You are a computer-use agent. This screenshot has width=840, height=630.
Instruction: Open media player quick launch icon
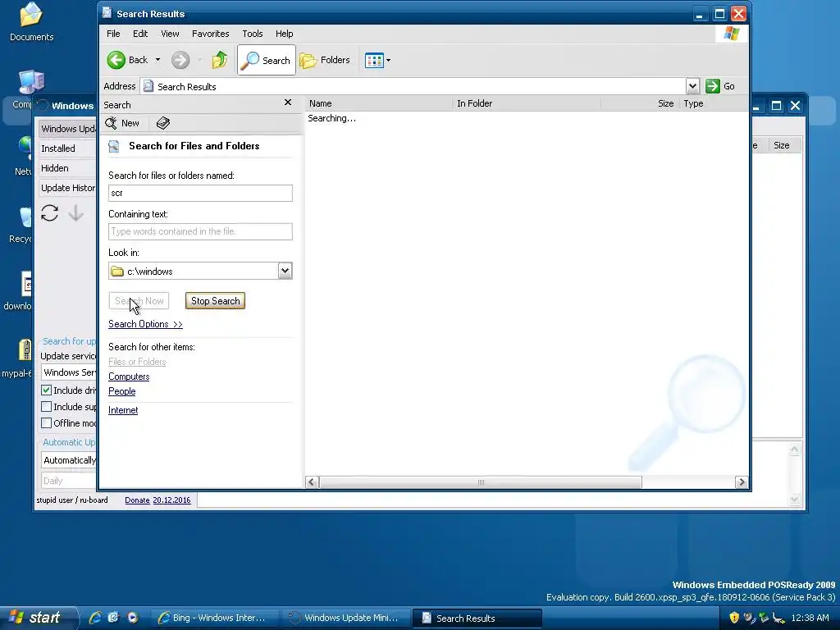pos(132,618)
